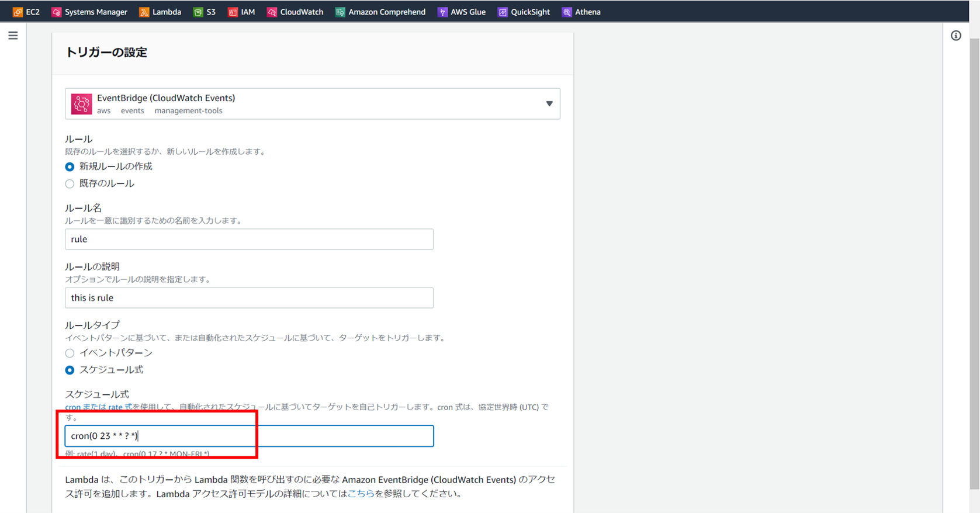The image size is (980, 513).
Task: Open the QuickSight shortcut icon
Action: (x=503, y=12)
